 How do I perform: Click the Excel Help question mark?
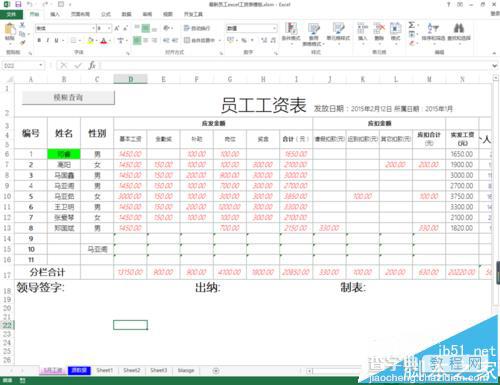pos(449,4)
